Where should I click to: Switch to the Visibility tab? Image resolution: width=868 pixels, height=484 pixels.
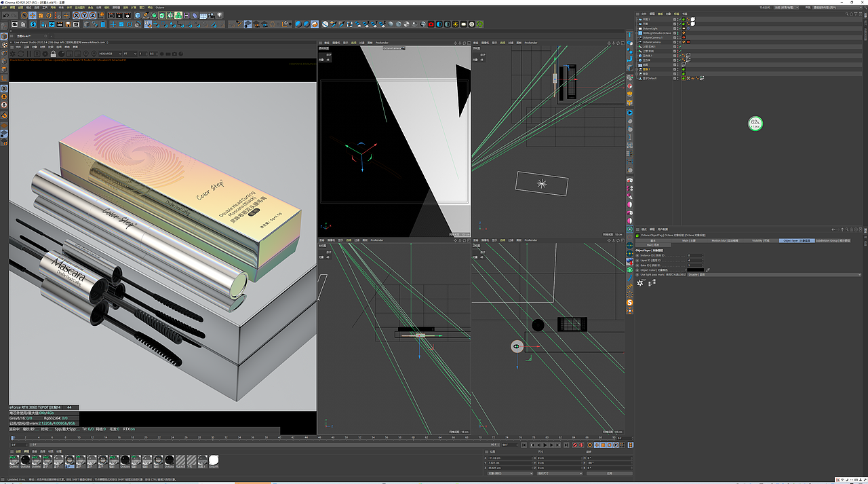pos(760,240)
